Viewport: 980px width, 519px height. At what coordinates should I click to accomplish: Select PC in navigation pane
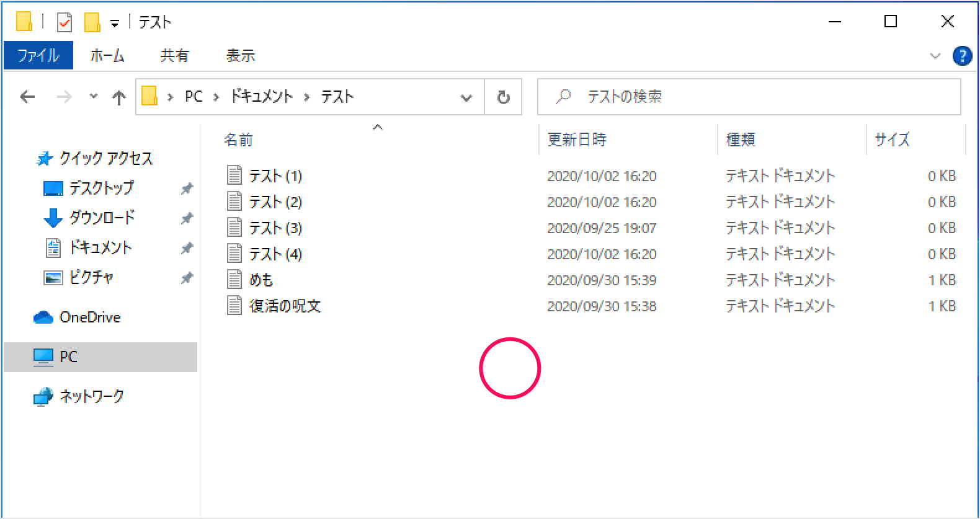click(100, 357)
